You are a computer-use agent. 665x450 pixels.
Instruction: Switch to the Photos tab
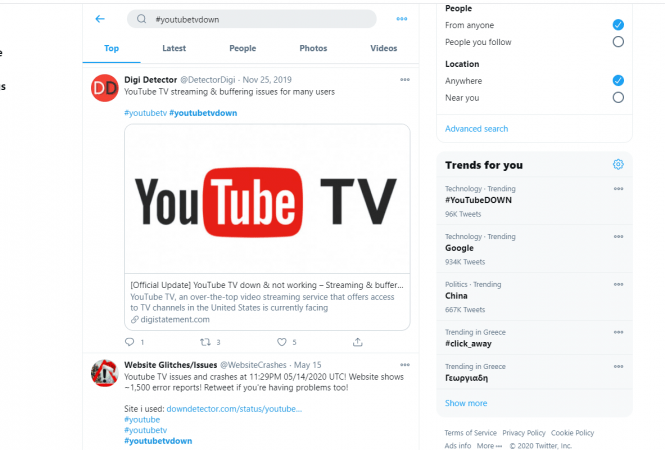pyautogui.click(x=313, y=48)
